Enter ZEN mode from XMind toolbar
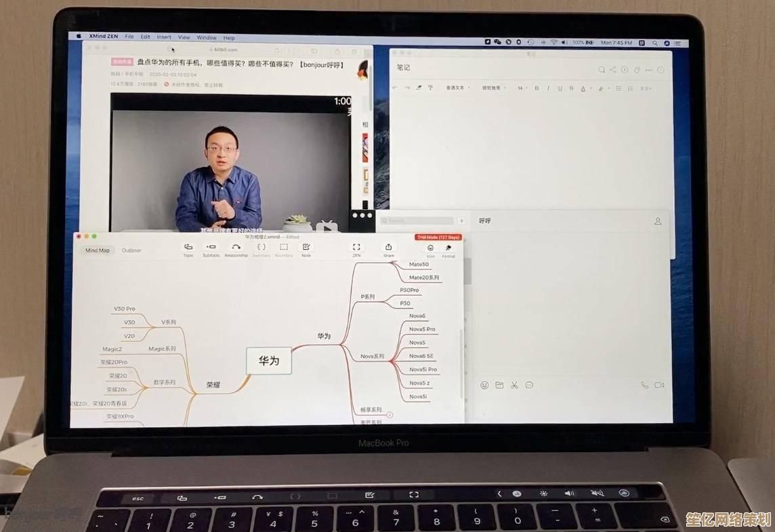 point(356,250)
